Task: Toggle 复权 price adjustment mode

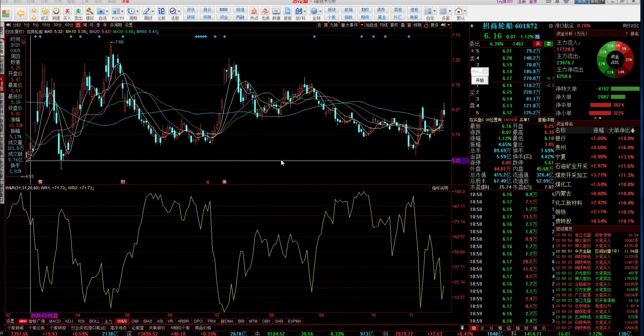Action: click(x=394, y=25)
